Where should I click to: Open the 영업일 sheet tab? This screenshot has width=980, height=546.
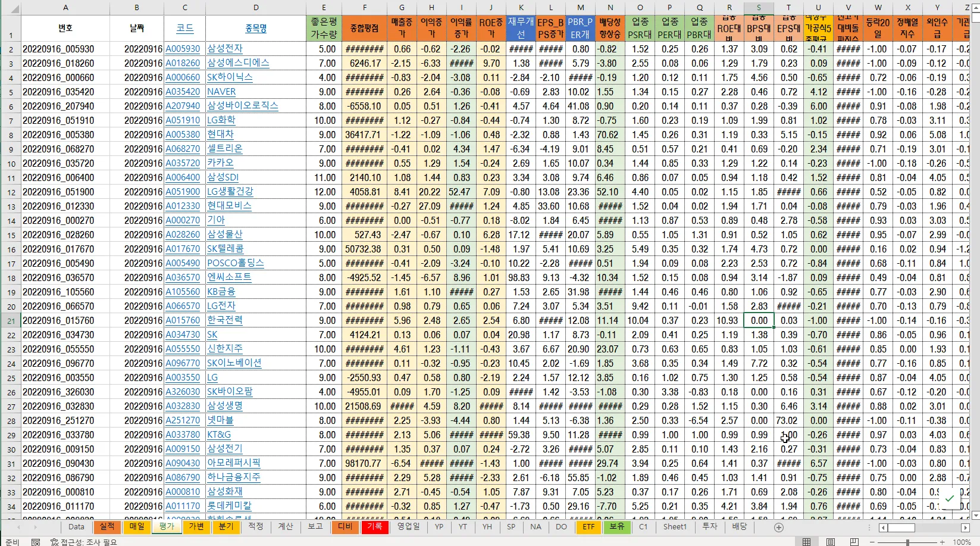(408, 526)
